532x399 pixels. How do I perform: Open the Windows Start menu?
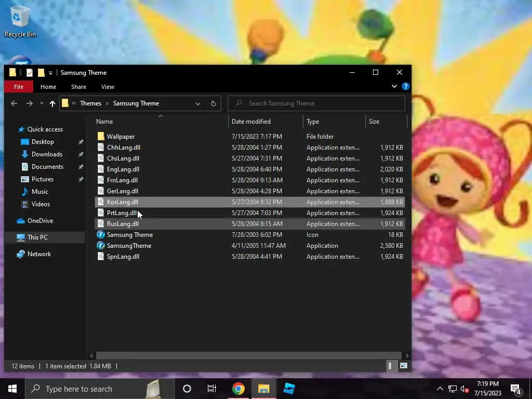point(12,389)
